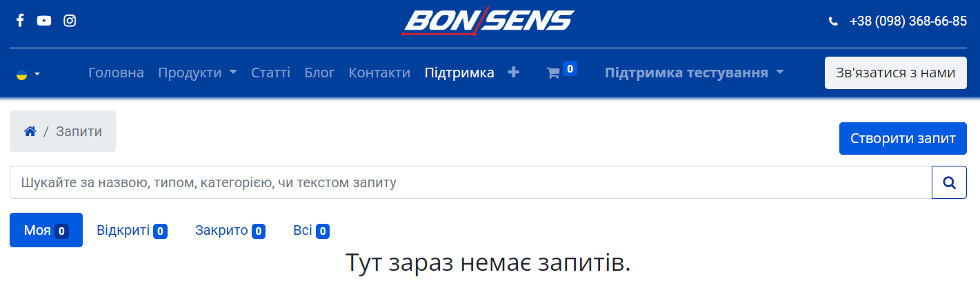Viewport: 980px width, 306px height.
Task: Open the Instagram profile icon
Action: [70, 21]
